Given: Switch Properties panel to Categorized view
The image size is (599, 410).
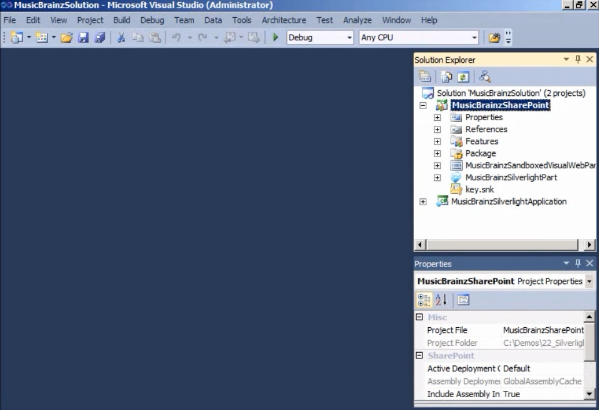Looking at the screenshot, I should tap(424, 300).
